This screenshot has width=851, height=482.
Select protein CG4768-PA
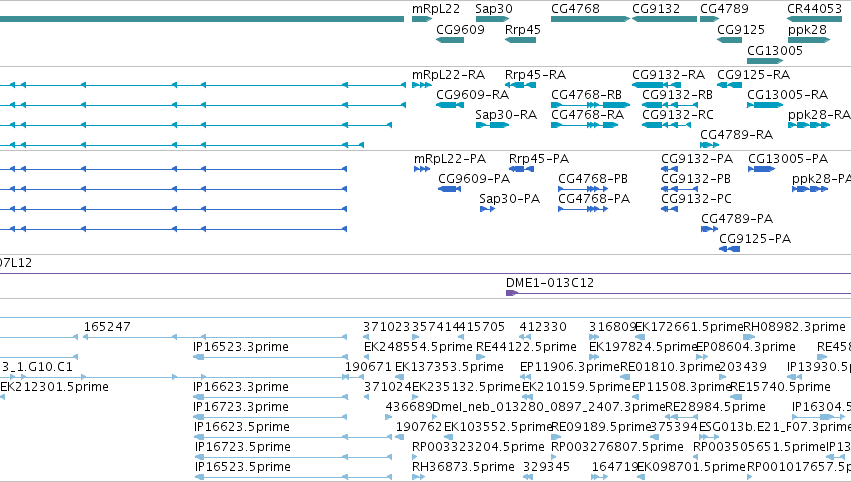click(x=594, y=199)
